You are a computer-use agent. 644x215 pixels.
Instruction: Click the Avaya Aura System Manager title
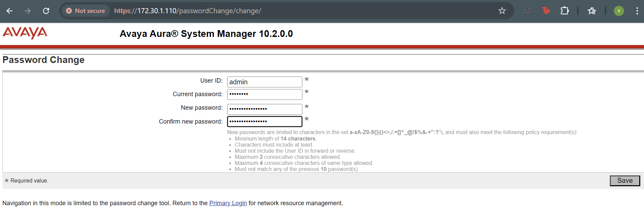pyautogui.click(x=206, y=34)
